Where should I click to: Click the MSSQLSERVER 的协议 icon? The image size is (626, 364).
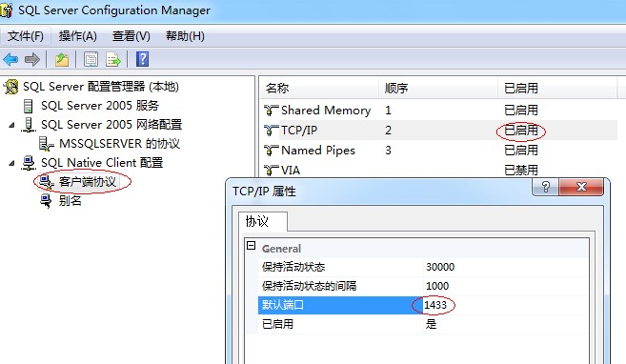coord(47,144)
